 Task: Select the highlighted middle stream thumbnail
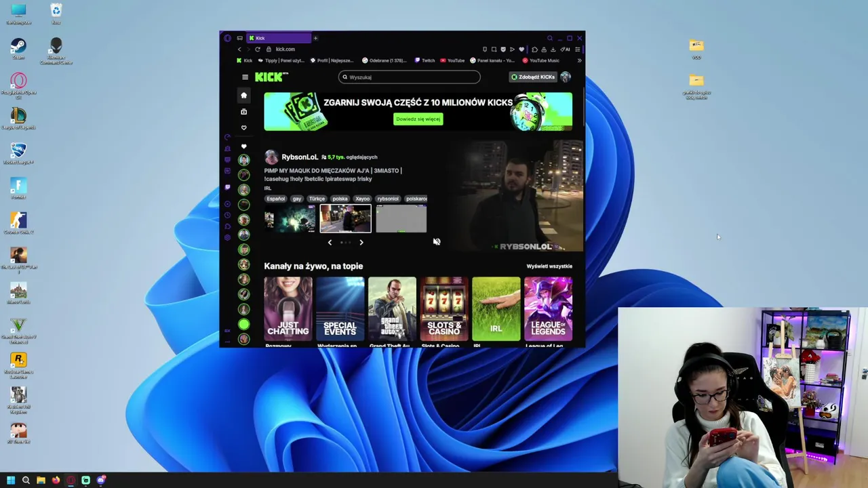coord(346,219)
